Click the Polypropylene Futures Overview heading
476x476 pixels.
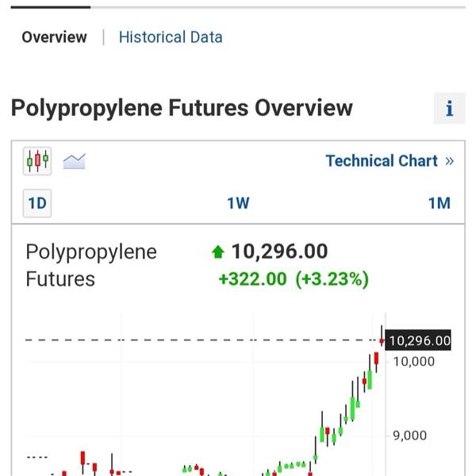182,108
